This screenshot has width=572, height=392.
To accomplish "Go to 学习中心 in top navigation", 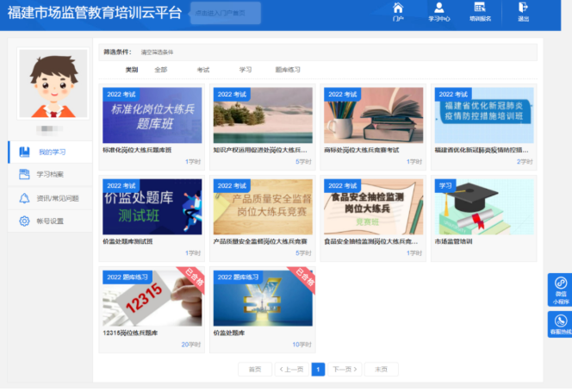I will [x=438, y=11].
